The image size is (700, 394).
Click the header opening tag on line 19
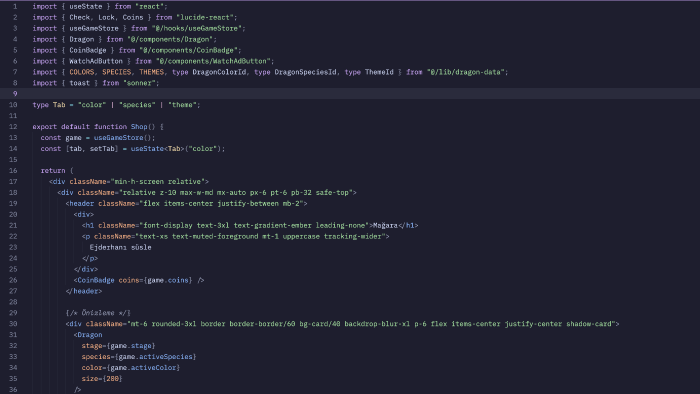click(x=82, y=203)
